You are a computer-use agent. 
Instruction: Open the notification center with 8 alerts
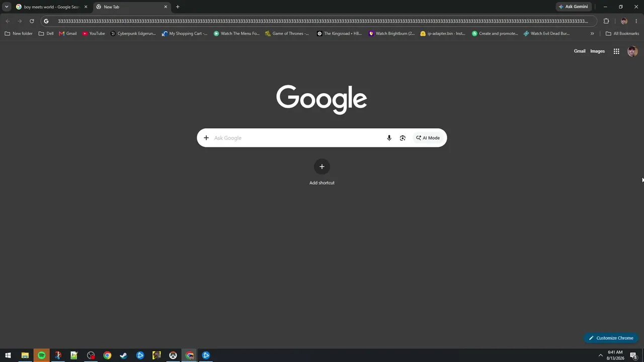[634, 355]
